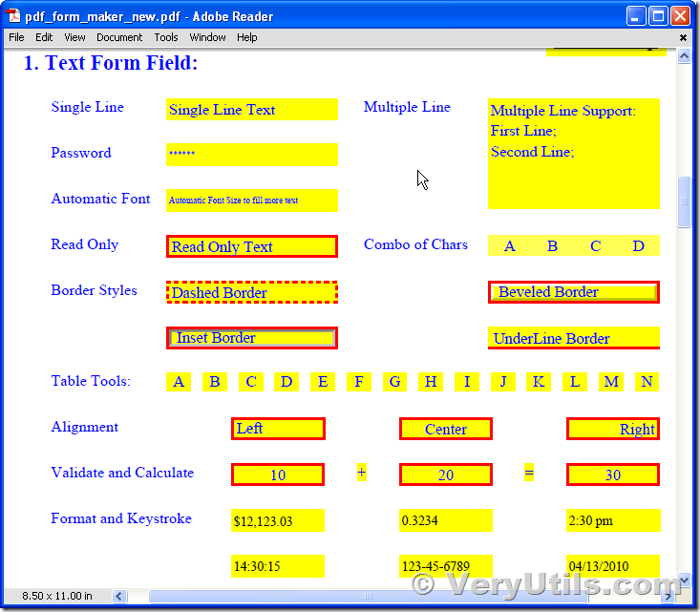Click the field containing 10
The width and height of the screenshot is (700, 612).
click(278, 475)
